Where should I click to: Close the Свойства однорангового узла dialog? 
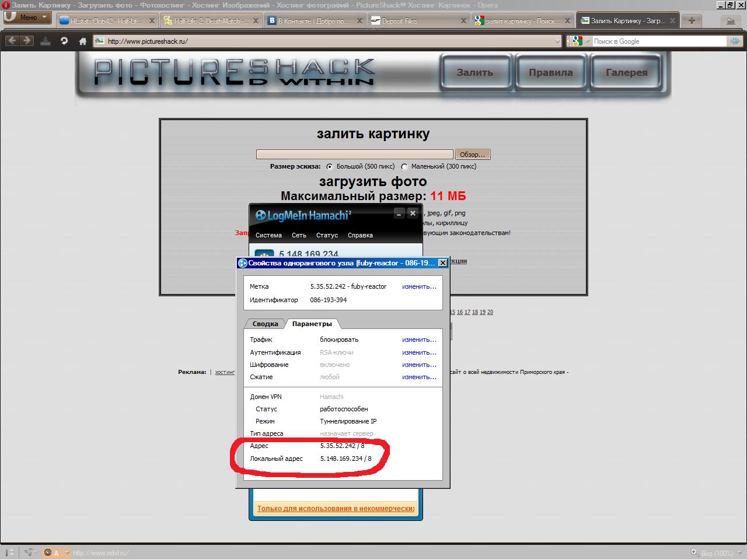point(443,263)
